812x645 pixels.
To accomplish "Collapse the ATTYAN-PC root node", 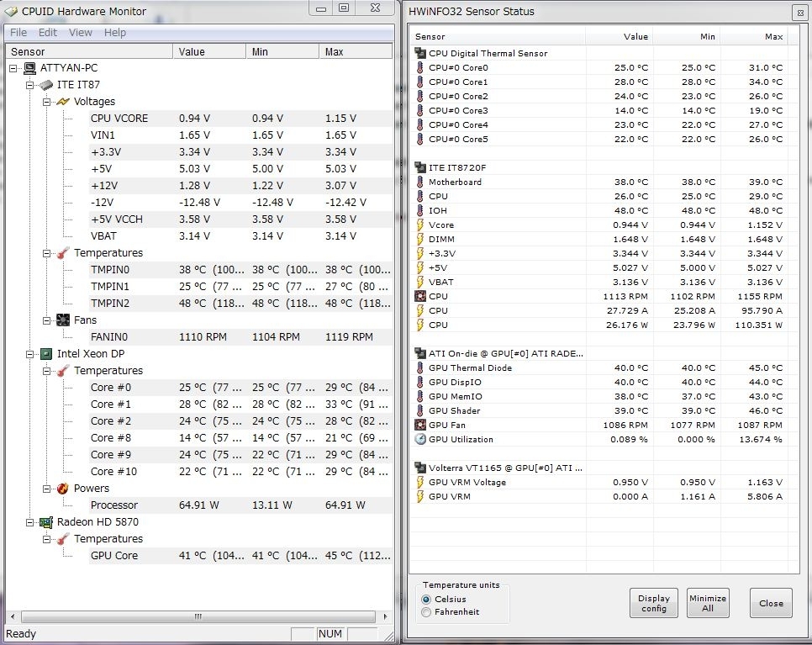I will point(13,68).
